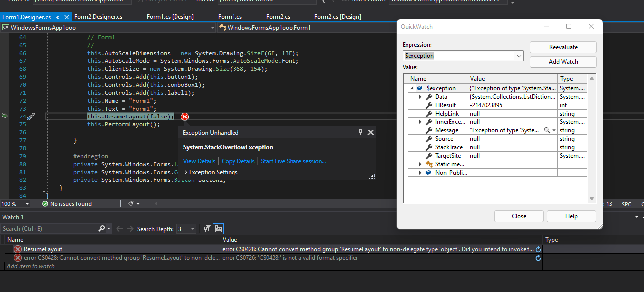Click the current statement arrow in the margin

(5, 116)
